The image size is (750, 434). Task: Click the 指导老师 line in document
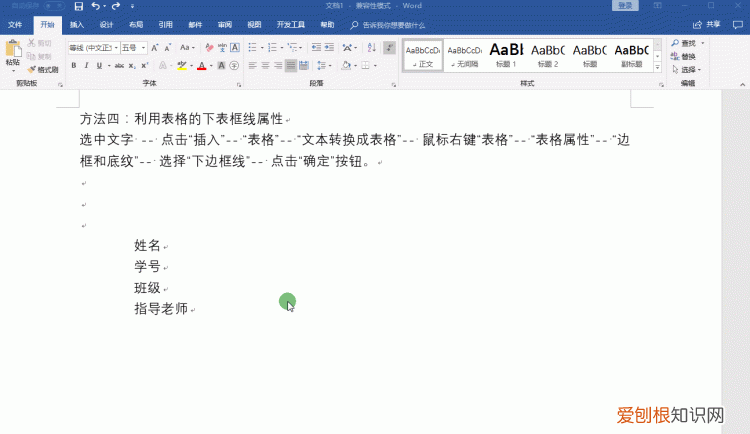point(161,309)
